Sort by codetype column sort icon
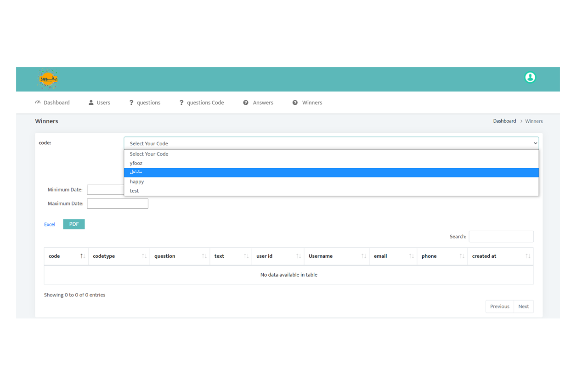 click(144, 256)
